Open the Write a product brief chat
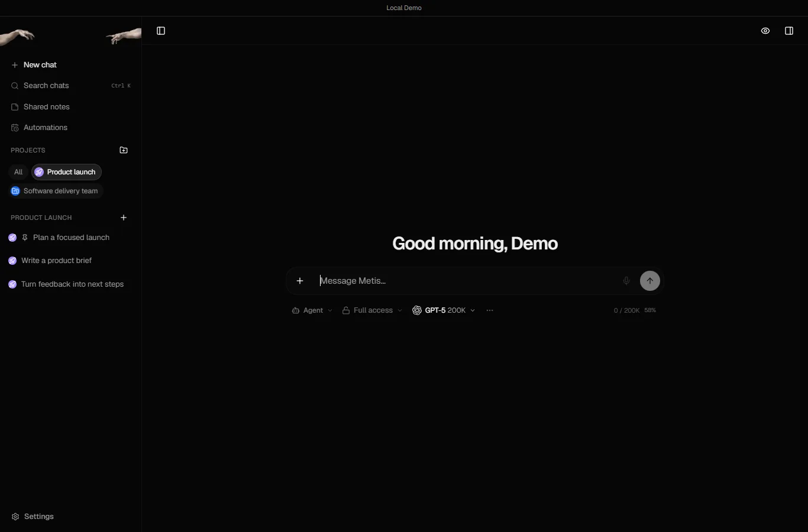This screenshot has height=532, width=808. [x=70, y=261]
